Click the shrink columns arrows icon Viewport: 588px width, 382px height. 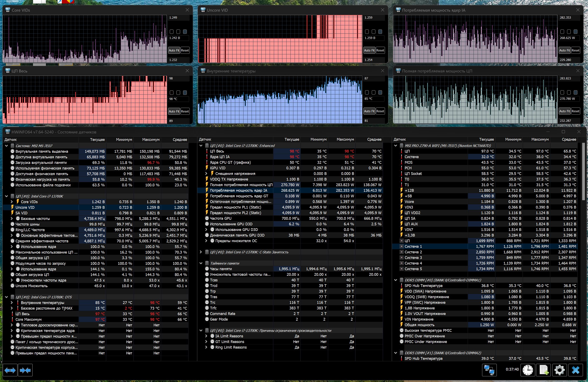25,370
